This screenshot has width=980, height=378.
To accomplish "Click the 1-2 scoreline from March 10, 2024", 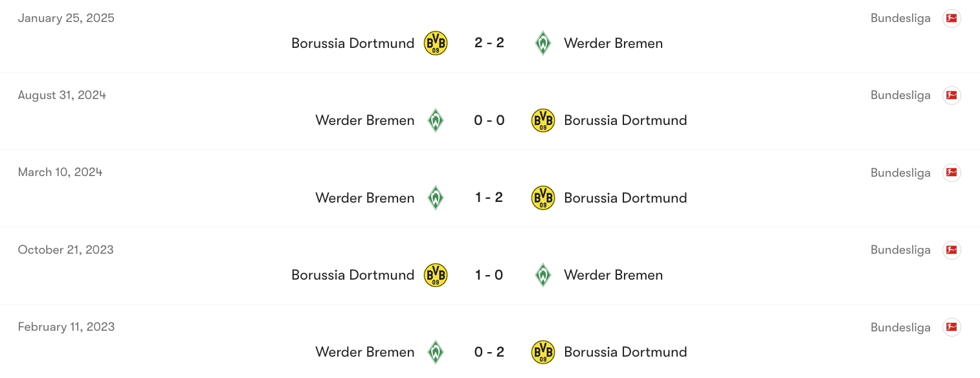I will 489,197.
